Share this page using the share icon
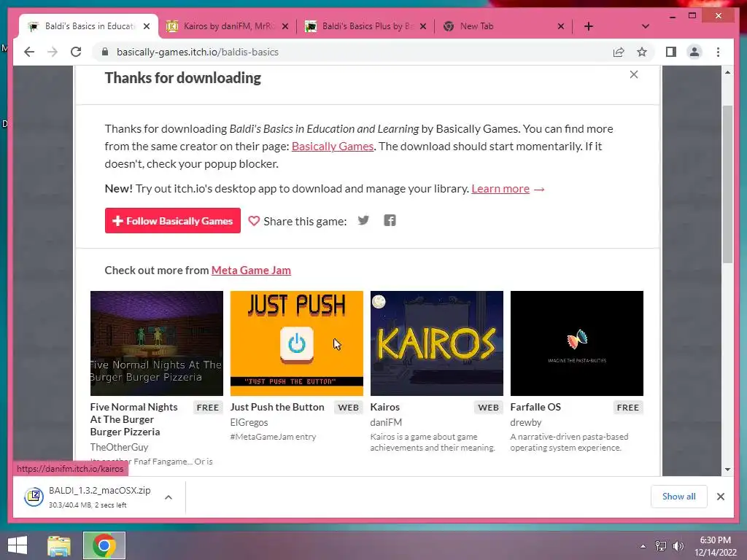The image size is (747, 560). pos(619,52)
